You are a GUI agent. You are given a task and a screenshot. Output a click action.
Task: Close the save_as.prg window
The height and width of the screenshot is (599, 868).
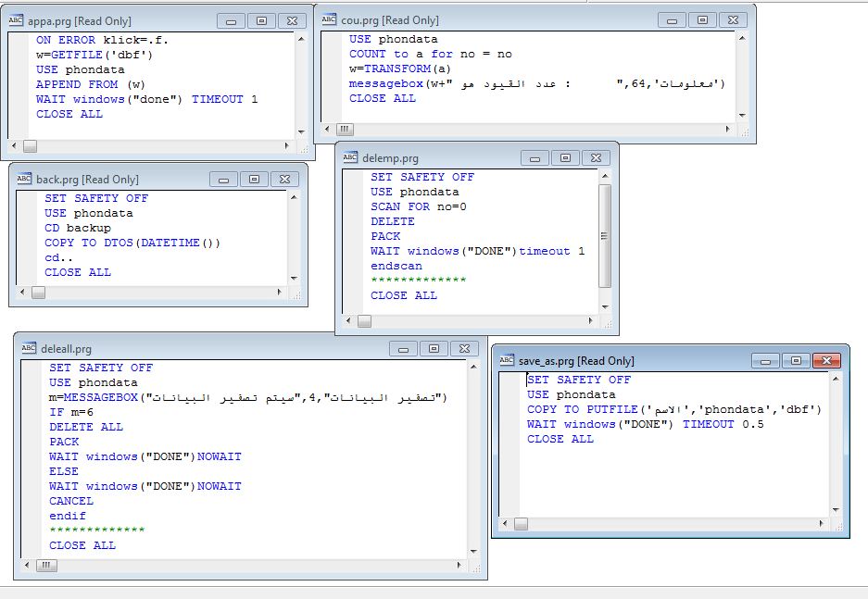(x=826, y=361)
